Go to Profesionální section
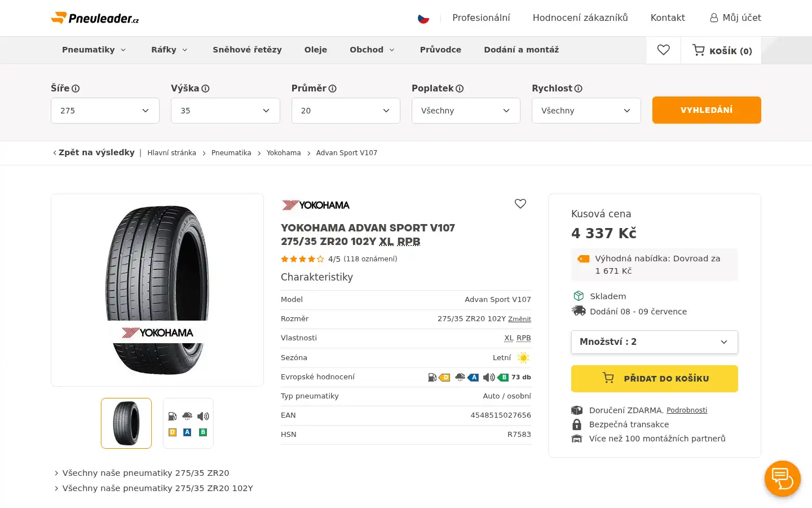This screenshot has width=812, height=508. tap(481, 18)
